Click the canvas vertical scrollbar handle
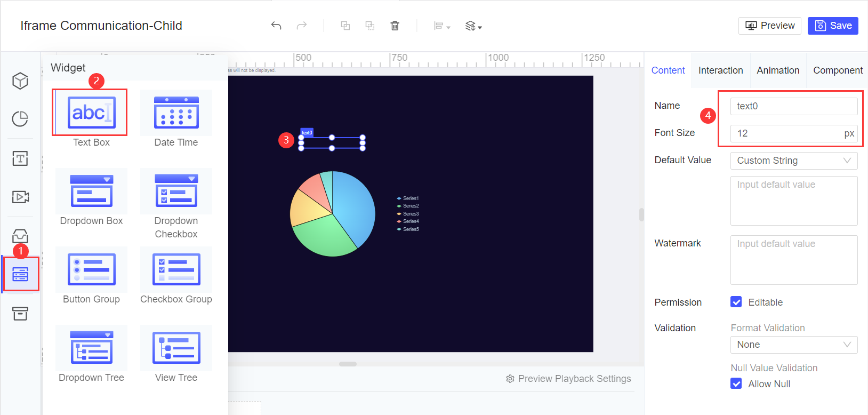The width and height of the screenshot is (868, 415). [641, 214]
